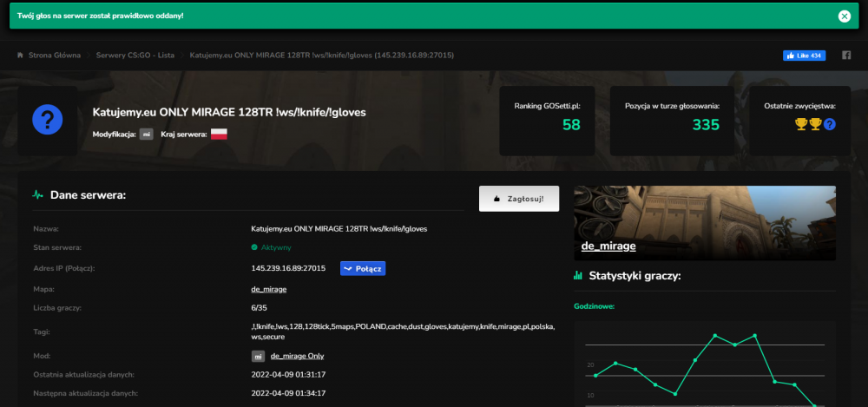Click the first gold trophy icon
Image resolution: width=868 pixels, height=407 pixels.
pyautogui.click(x=801, y=124)
